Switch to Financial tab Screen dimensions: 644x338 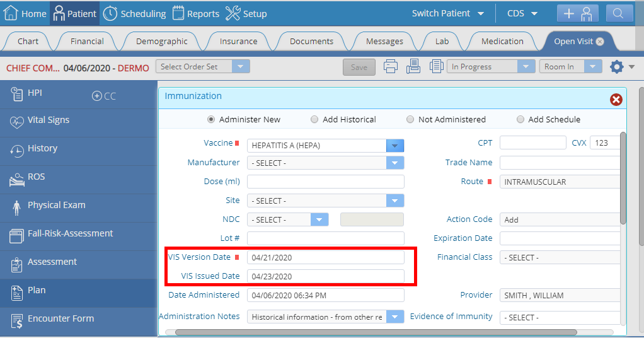(x=87, y=42)
